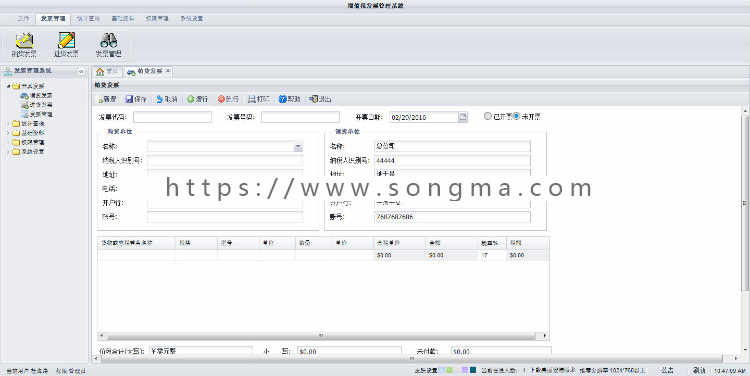The width and height of the screenshot is (750, 376).
Task: Click the first empty field below the toolbar
Action: click(x=172, y=117)
